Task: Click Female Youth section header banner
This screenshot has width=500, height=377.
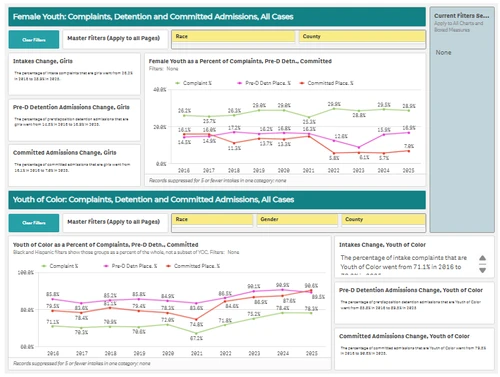Action: tap(217, 17)
